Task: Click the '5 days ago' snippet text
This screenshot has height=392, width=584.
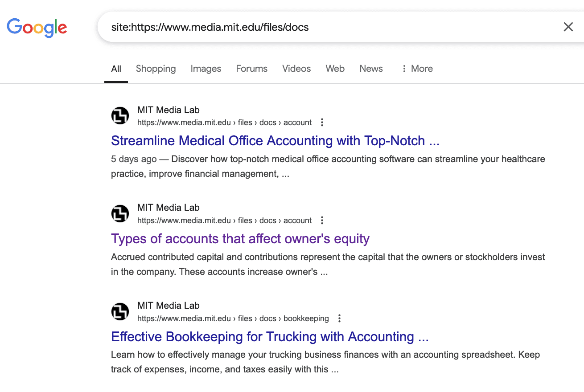Action: click(x=328, y=167)
